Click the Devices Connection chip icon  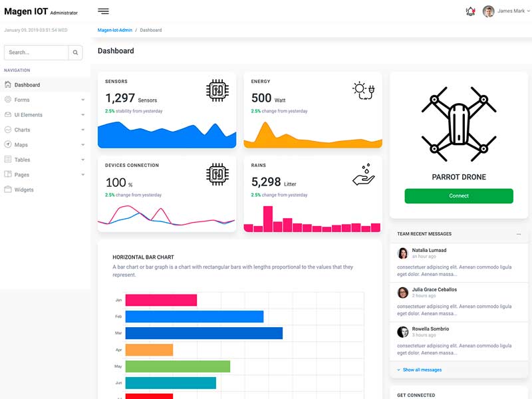coord(217,174)
